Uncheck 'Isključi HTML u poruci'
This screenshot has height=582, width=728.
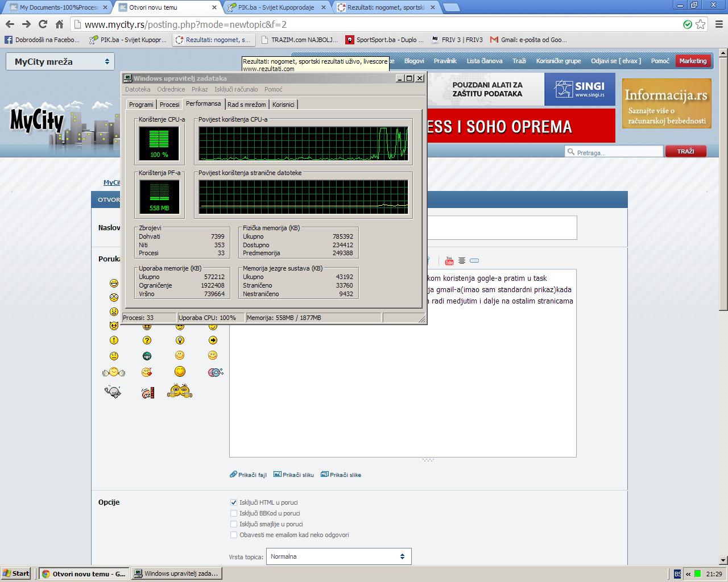[x=233, y=502]
